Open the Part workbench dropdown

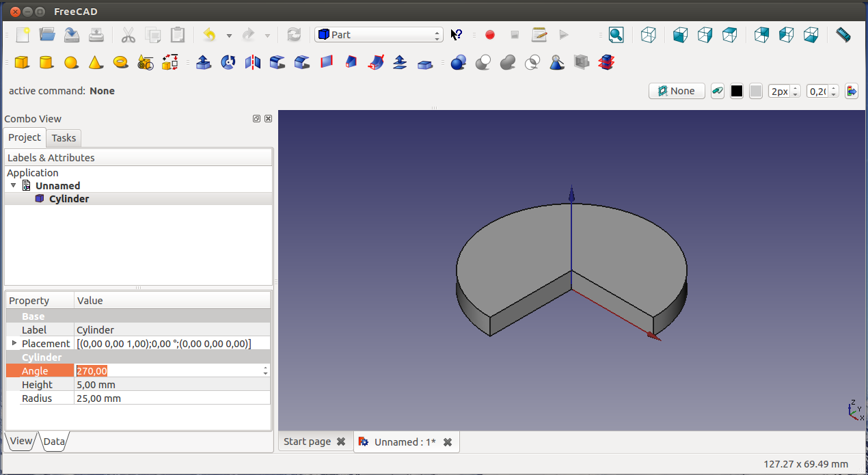click(379, 35)
